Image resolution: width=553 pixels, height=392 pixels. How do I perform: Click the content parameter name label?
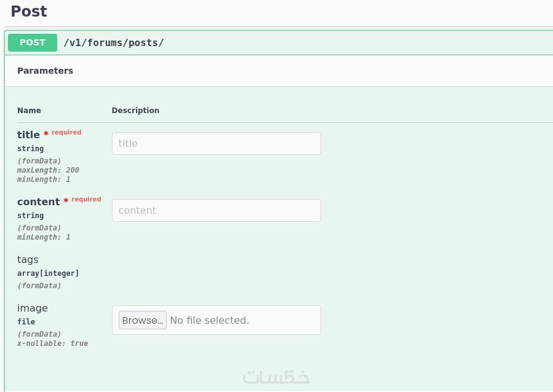click(38, 202)
